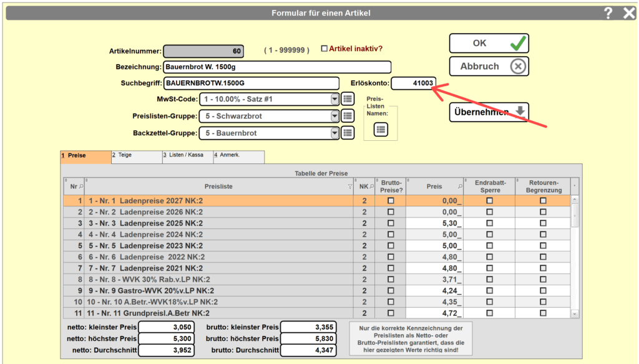639x364 pixels.
Task: Confirm the form with the OK button
Action: click(489, 44)
